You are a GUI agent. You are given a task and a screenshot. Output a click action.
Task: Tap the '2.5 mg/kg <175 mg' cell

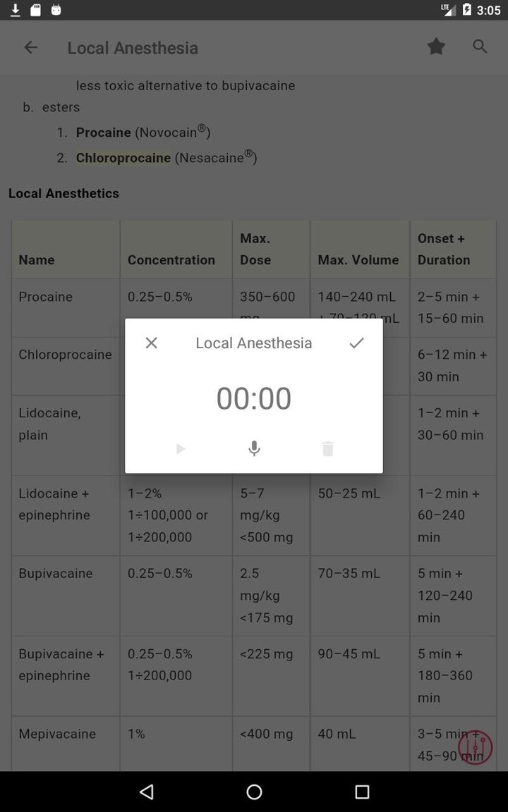[271, 596]
